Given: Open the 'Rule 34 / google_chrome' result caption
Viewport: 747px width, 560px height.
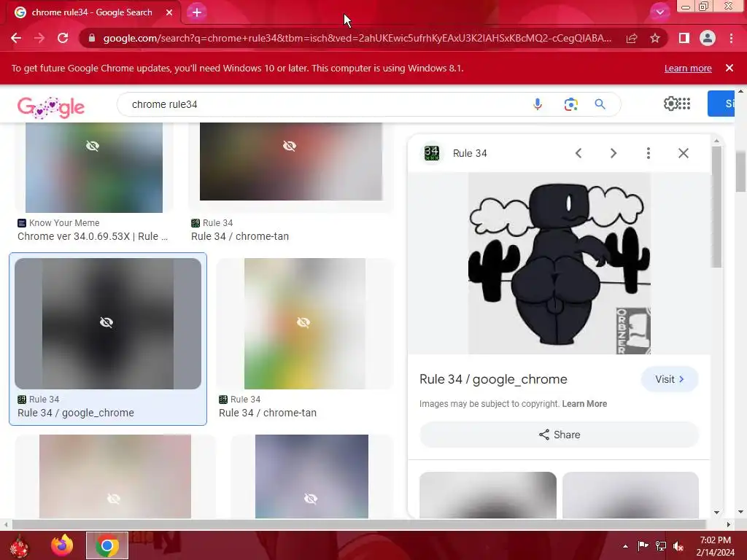Looking at the screenshot, I should point(76,413).
